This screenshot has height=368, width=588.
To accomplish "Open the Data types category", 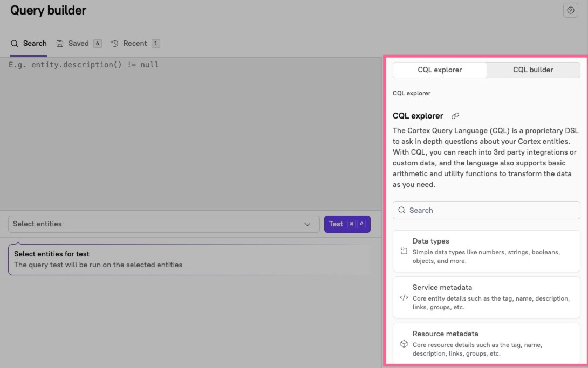I will click(x=486, y=251).
